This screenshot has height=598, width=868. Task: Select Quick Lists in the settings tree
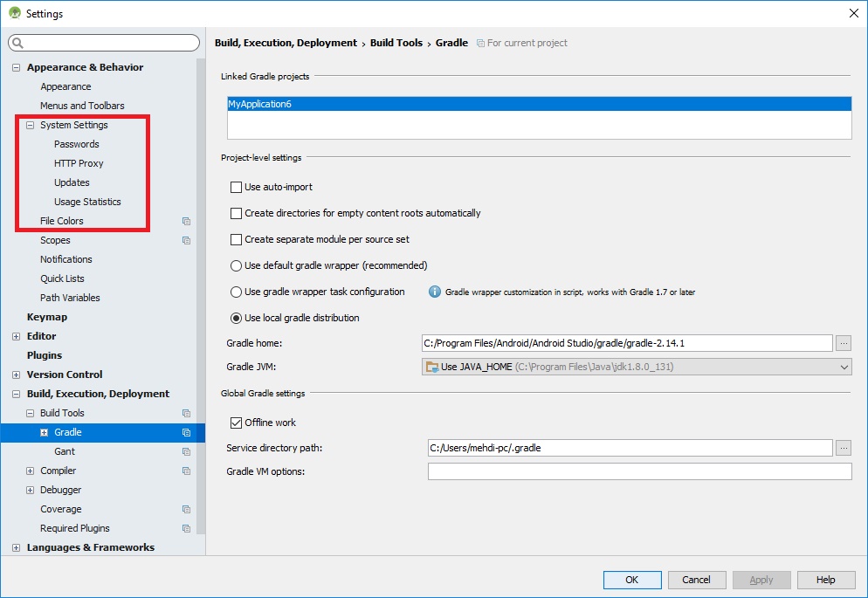pos(62,278)
